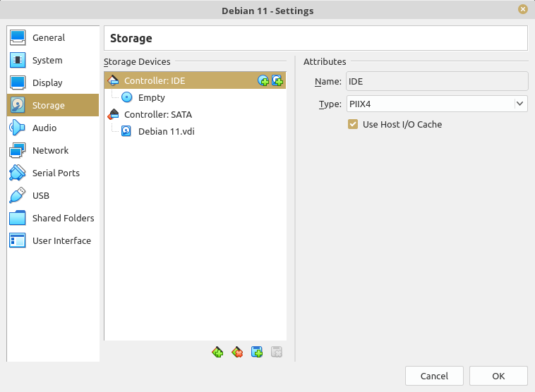Screen dimensions: 535x392
Task: Select the Debian 11.vdi disk entry
Action: (196, 131)
